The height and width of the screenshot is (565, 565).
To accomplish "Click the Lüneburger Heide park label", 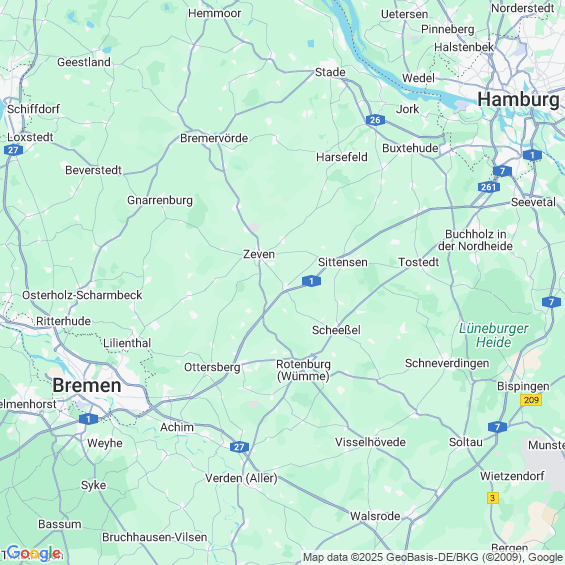I will pyautogui.click(x=494, y=335).
